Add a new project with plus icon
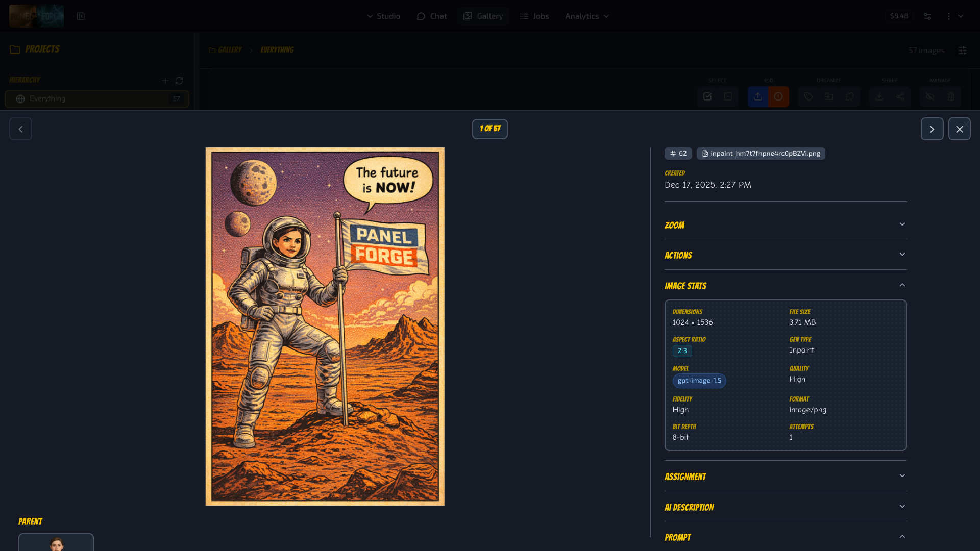The height and width of the screenshot is (551, 980). pyautogui.click(x=165, y=81)
